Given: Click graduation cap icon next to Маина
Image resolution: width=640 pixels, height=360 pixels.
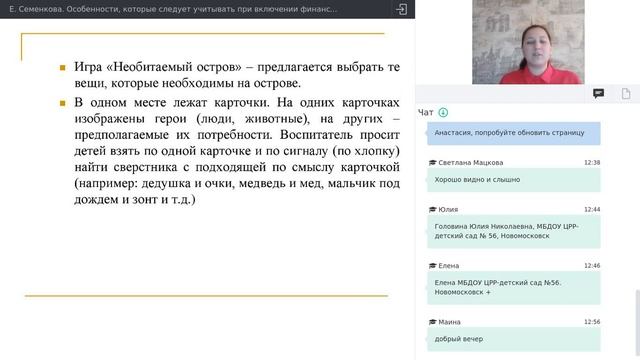Looking at the screenshot, I should 433,322.
